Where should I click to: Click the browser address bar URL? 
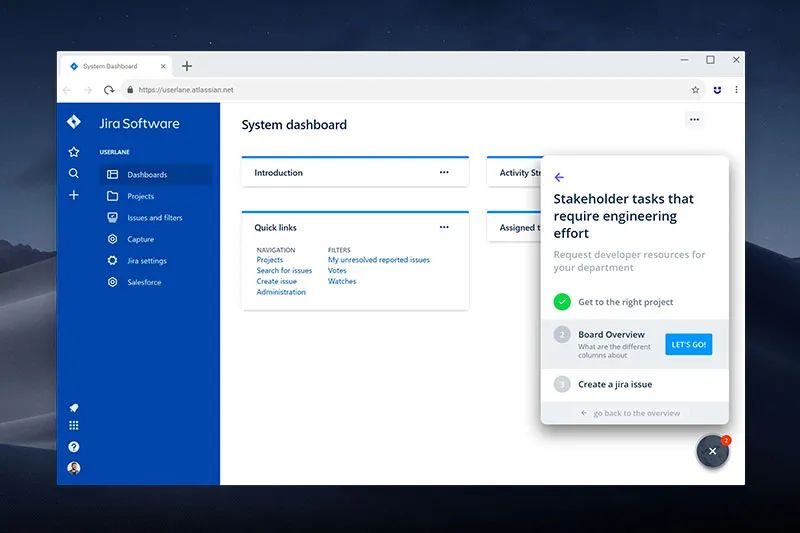point(186,90)
